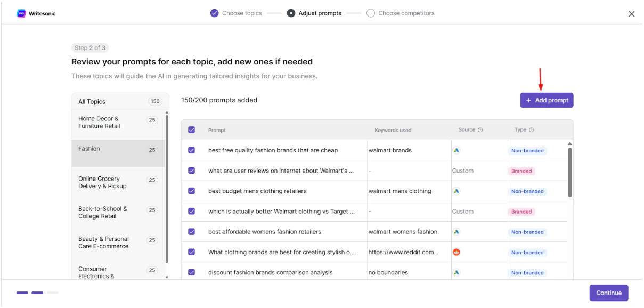Click the Reddit source icon
Screen dimensions: 644x308
456,252
